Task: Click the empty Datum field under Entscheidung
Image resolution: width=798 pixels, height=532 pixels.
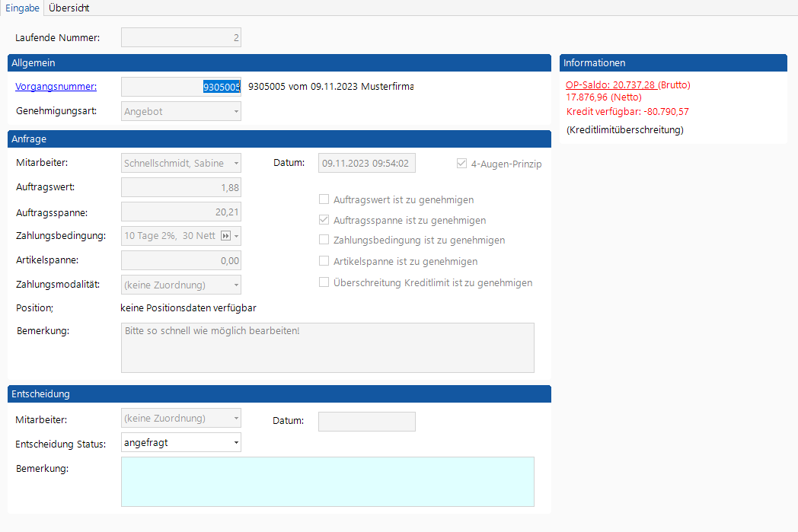Action: click(366, 422)
